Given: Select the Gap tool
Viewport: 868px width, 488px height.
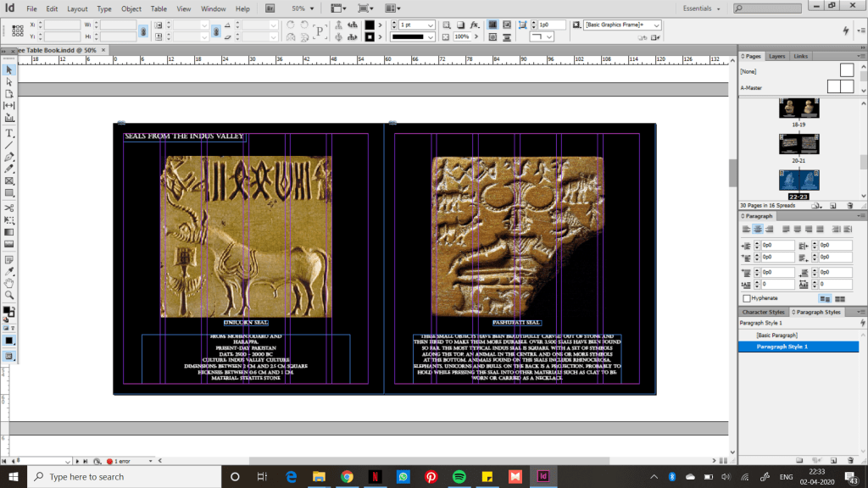Looking at the screenshot, I should tap(9, 105).
